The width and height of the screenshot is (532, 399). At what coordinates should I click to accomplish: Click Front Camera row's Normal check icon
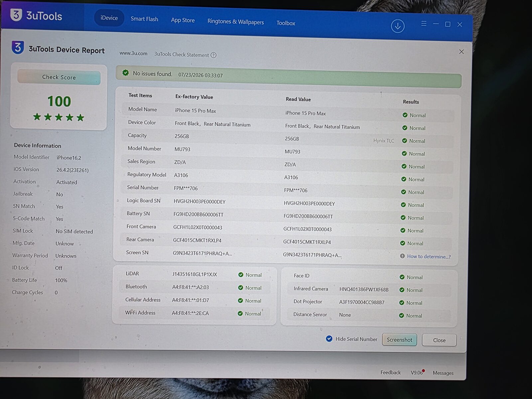pos(403,230)
